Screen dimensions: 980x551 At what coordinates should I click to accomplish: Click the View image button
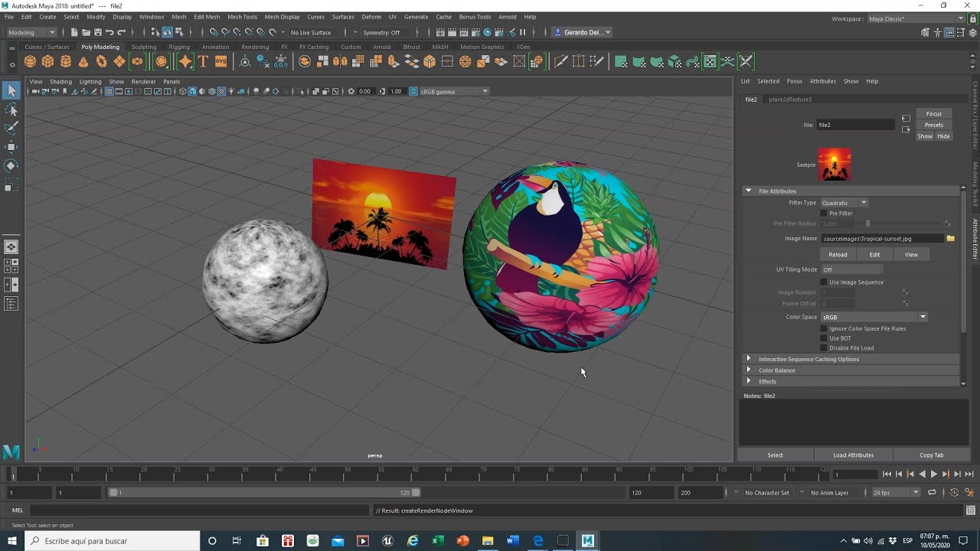coord(911,255)
